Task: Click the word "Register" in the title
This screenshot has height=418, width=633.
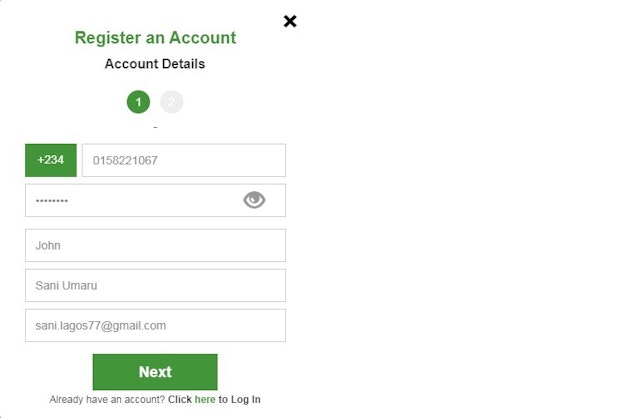Action: tap(108, 38)
